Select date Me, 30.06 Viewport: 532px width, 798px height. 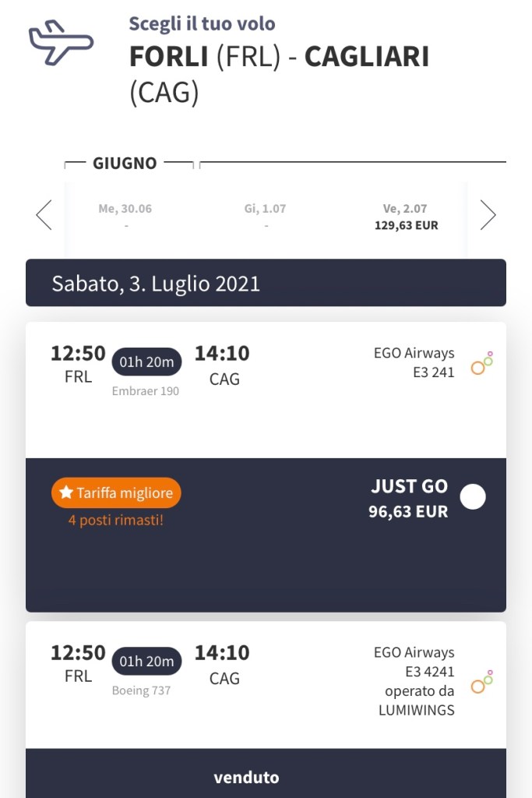(x=125, y=216)
